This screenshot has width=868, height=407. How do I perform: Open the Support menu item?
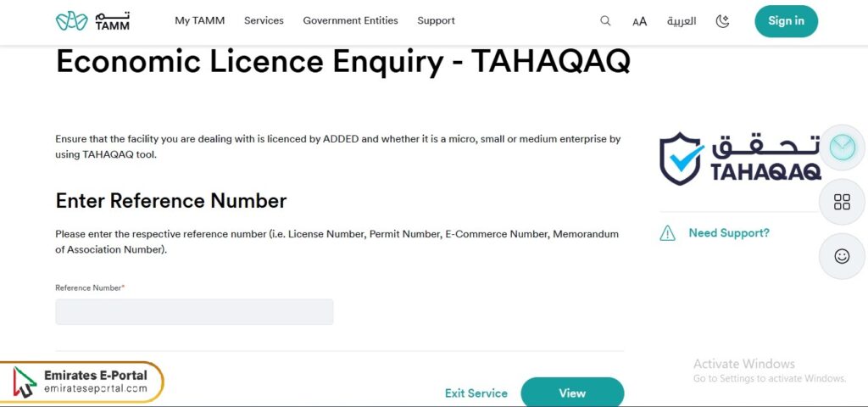(436, 20)
